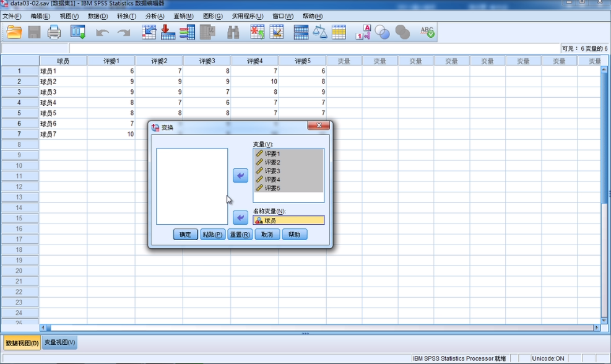Switch to the 数据视图(D) tab
The image size is (611, 364).
click(22, 343)
